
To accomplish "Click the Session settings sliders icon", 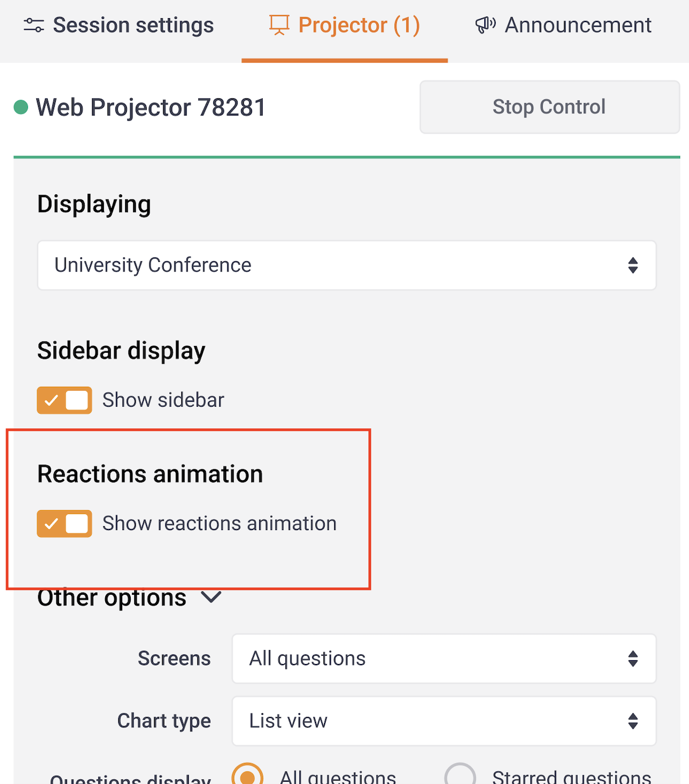I will (x=34, y=26).
